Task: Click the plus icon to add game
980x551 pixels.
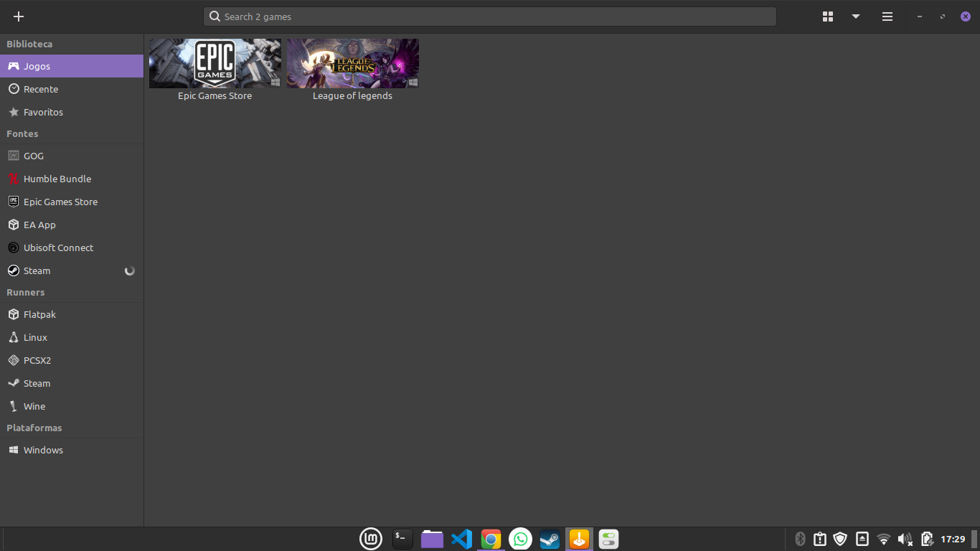Action: (x=19, y=17)
